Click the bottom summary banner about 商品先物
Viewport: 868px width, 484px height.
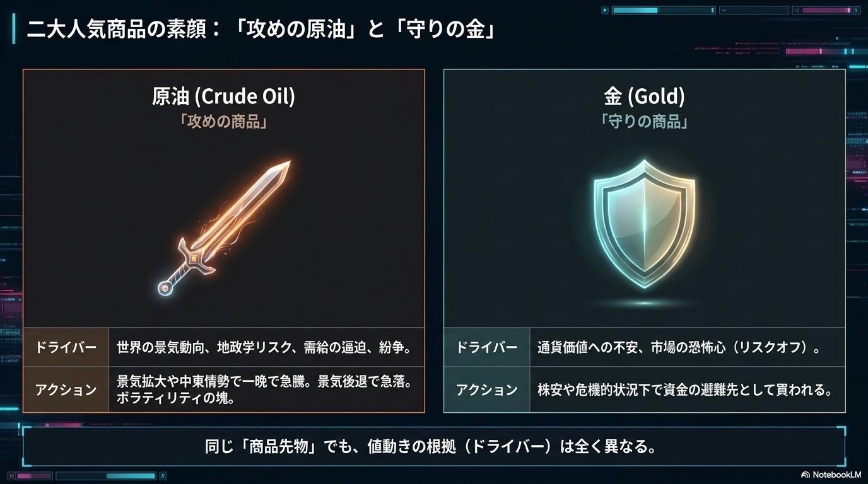(x=434, y=447)
